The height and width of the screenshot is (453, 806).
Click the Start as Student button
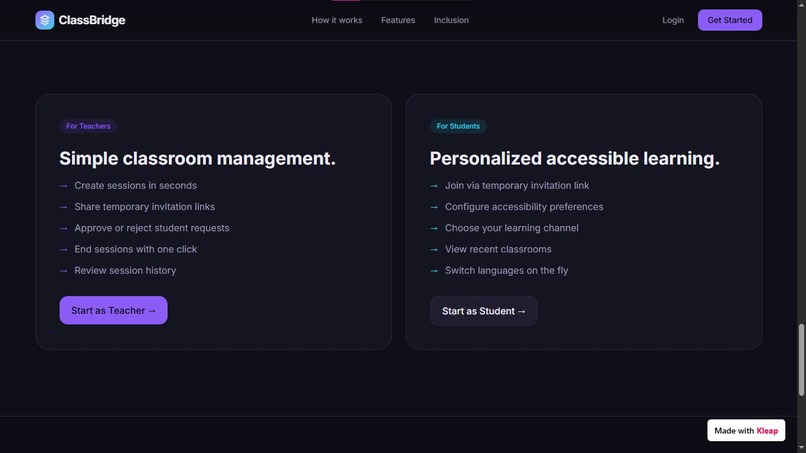coord(484,311)
